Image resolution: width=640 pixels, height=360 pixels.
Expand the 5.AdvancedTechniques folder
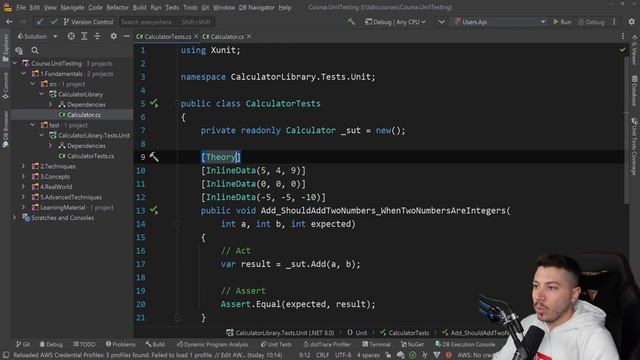tap(24, 197)
